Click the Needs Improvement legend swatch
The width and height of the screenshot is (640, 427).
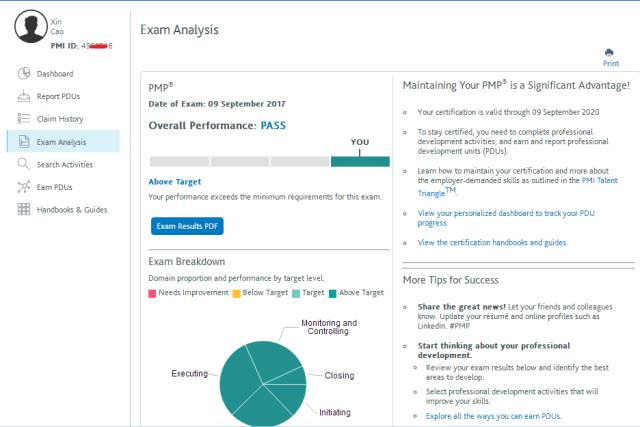point(152,293)
